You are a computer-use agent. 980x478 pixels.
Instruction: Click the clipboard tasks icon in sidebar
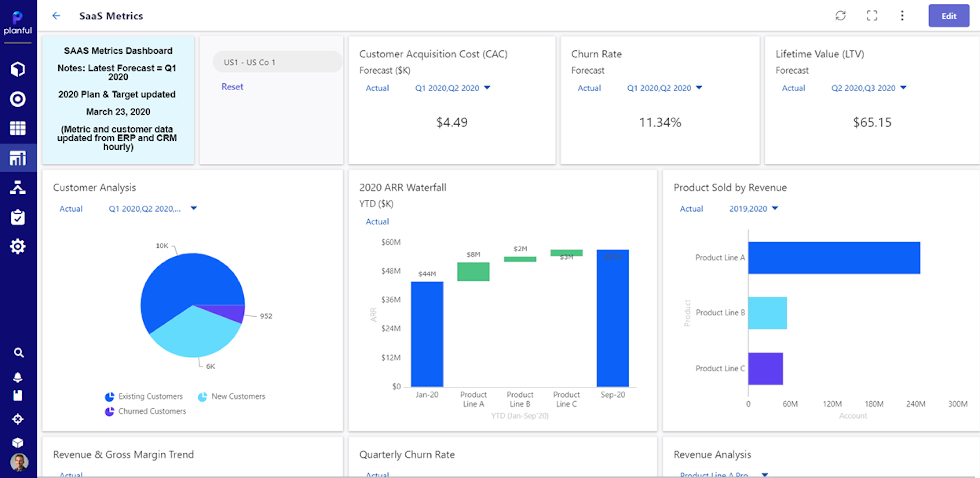(x=18, y=217)
